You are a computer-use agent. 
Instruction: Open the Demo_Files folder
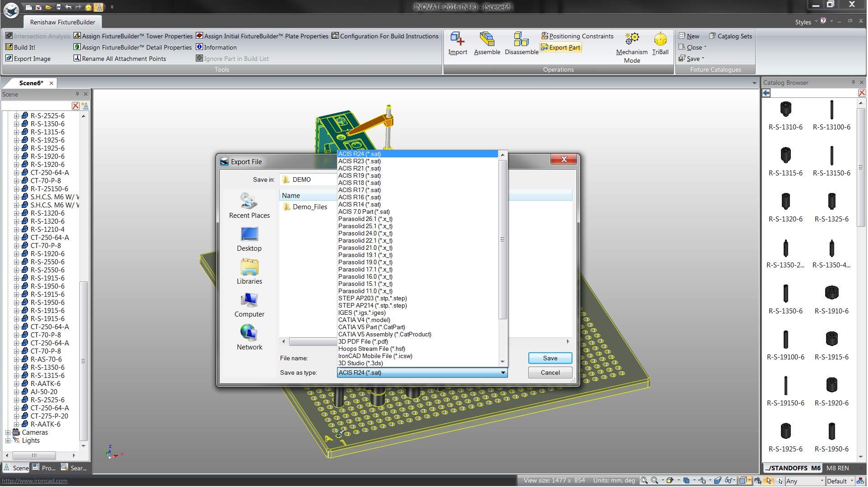309,207
